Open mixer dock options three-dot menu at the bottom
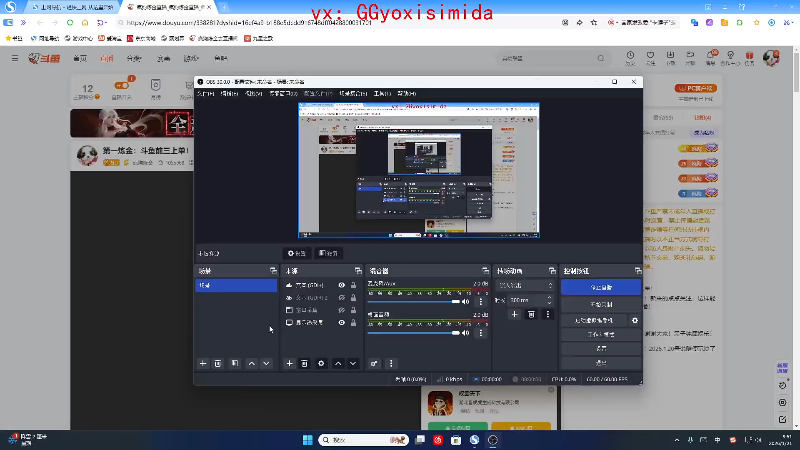800x450 pixels. [x=391, y=363]
